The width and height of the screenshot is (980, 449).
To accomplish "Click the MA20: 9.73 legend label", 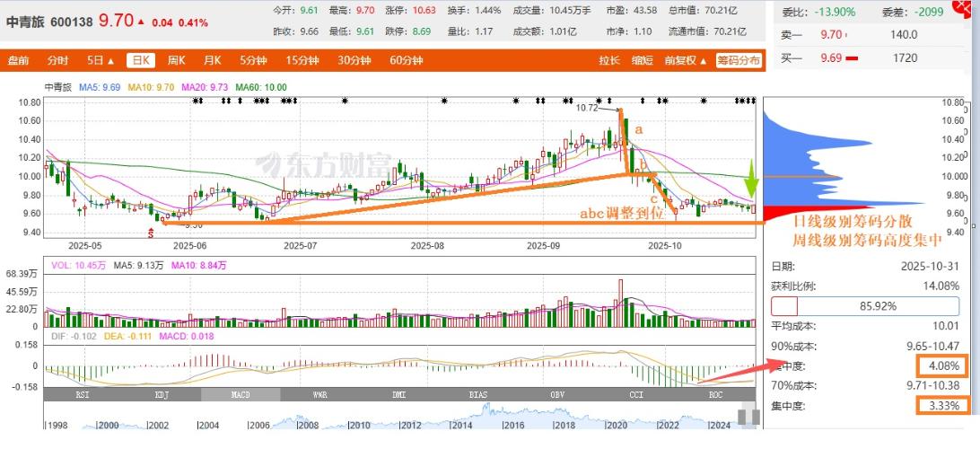I will tap(206, 87).
